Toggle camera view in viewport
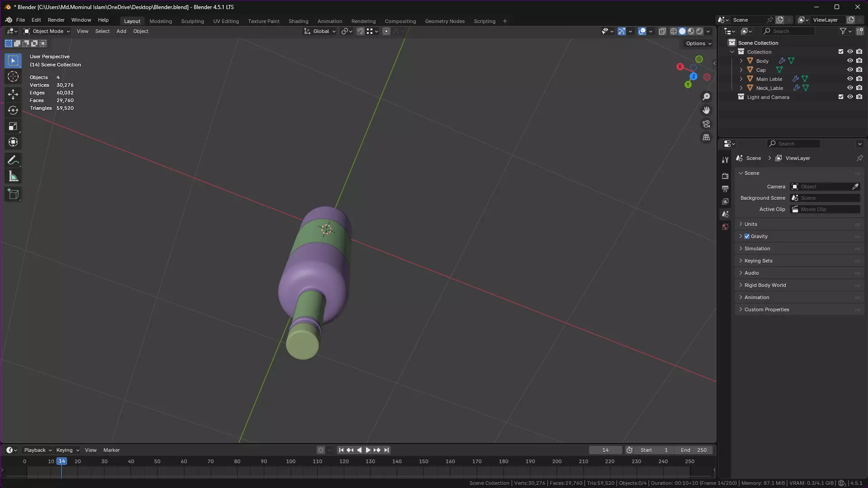The width and height of the screenshot is (868, 488). point(706,124)
